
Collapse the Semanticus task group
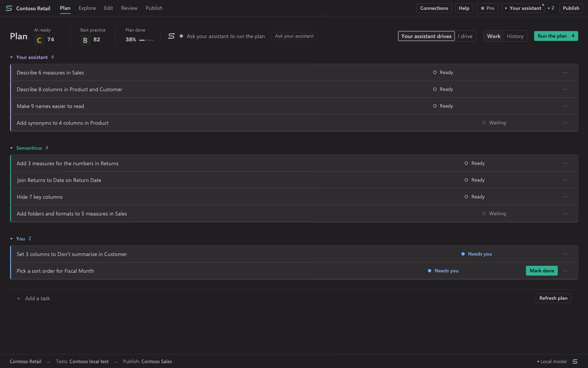click(x=11, y=148)
